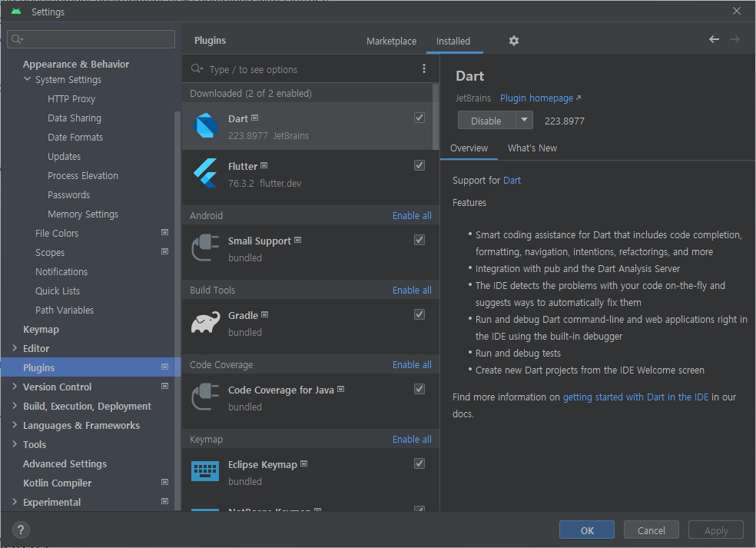Click the Disable plugin button

click(x=486, y=120)
